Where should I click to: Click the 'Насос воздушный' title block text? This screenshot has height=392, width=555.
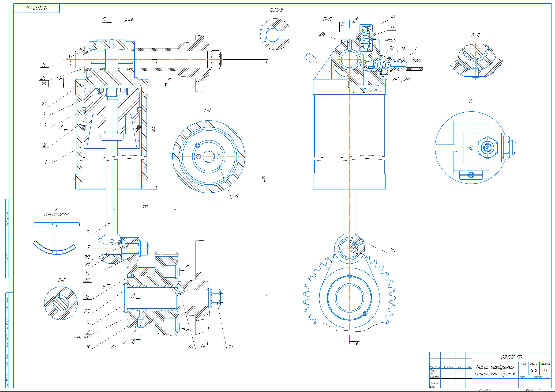tap(495, 367)
